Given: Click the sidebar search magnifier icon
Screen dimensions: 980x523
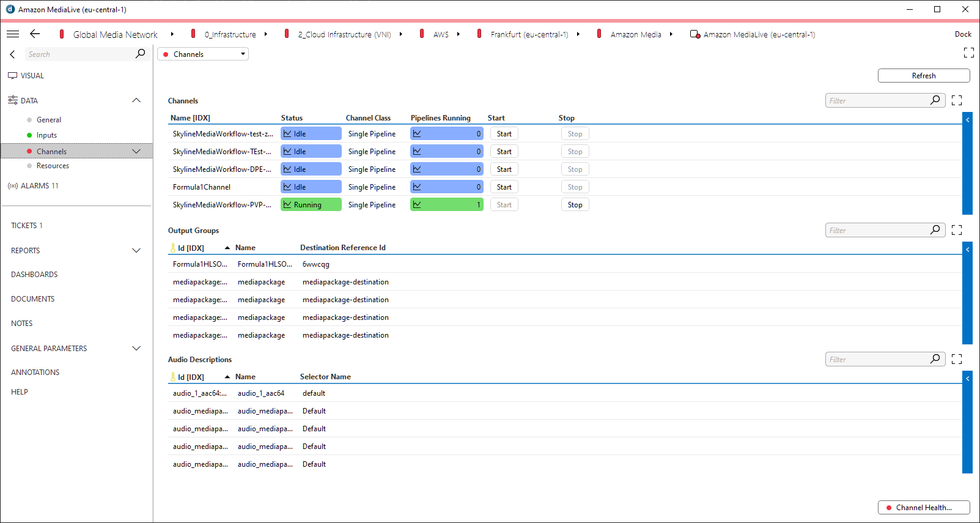Looking at the screenshot, I should [x=140, y=54].
